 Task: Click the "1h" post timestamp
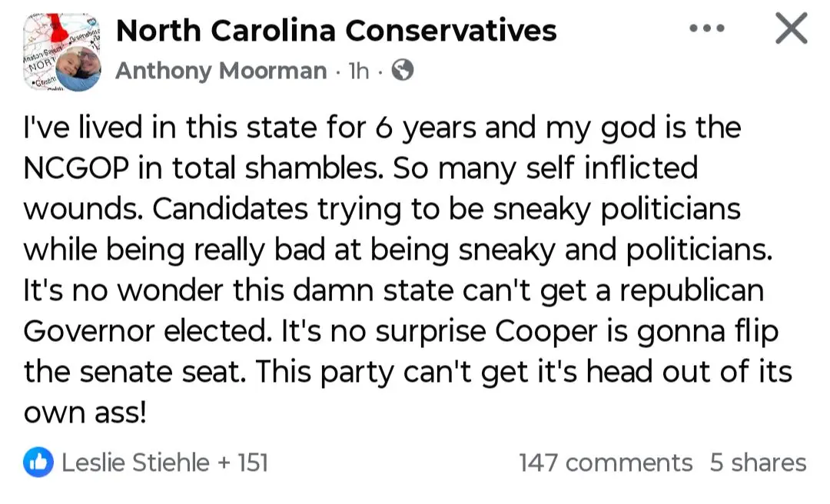[x=359, y=71]
